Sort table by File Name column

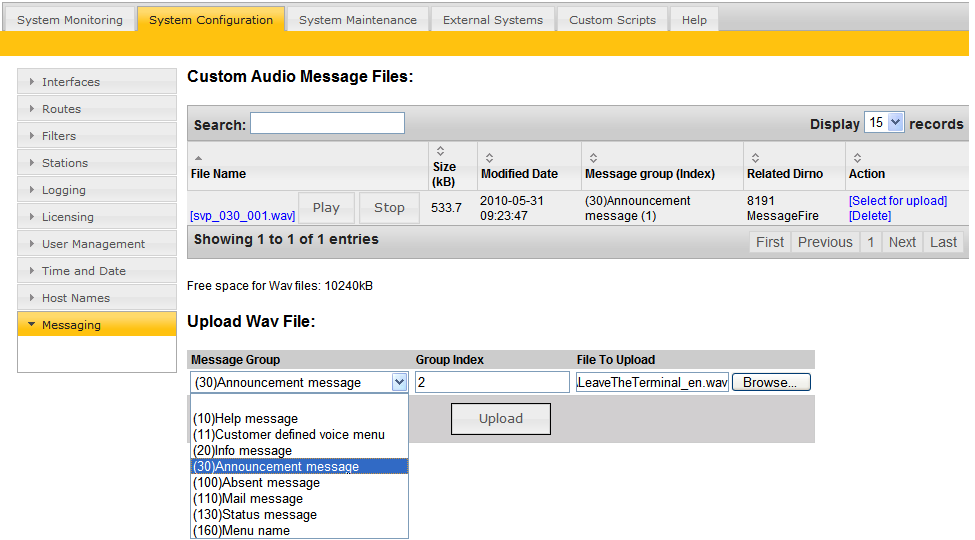[218, 173]
